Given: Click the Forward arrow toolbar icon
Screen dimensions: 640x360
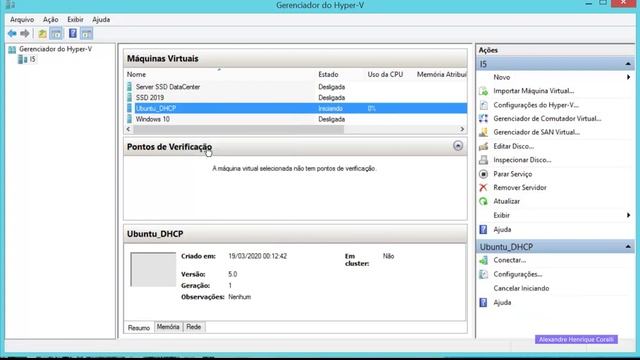Looking at the screenshot, I should point(25,33).
